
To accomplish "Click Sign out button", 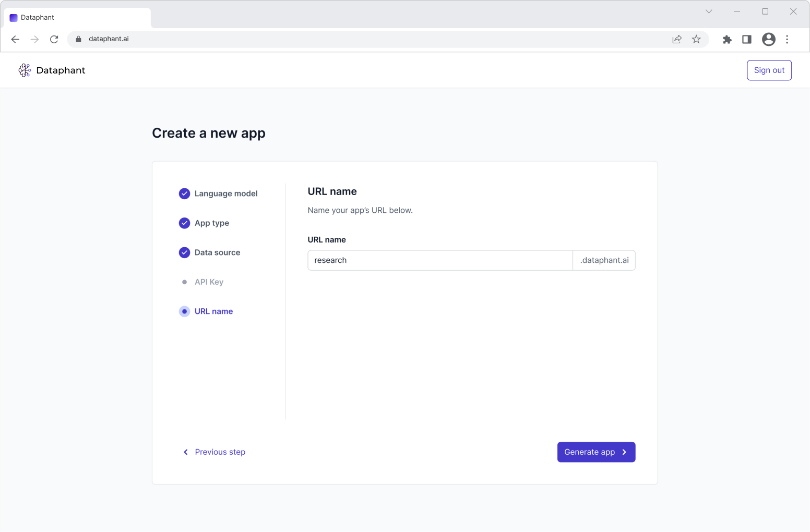I will click(769, 70).
